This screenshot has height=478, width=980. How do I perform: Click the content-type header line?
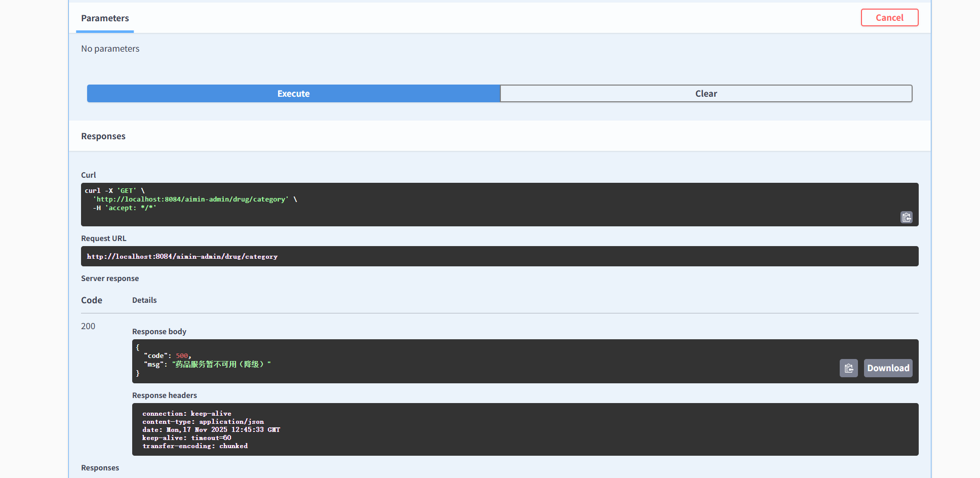coord(203,422)
